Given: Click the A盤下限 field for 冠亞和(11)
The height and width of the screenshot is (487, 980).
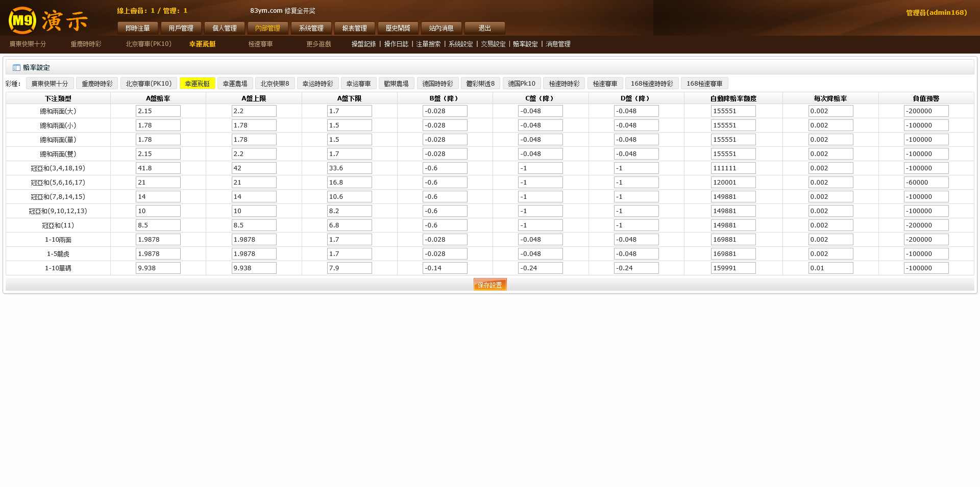Looking at the screenshot, I should 349,225.
